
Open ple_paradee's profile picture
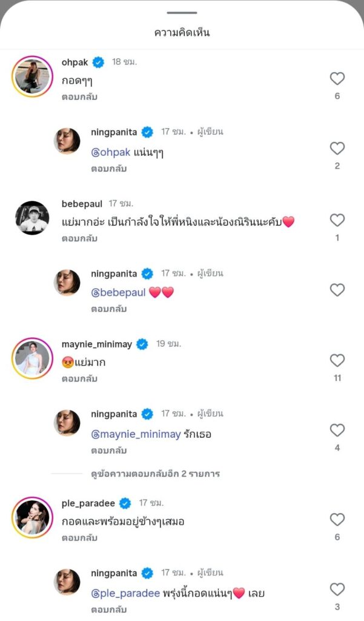[x=32, y=517]
